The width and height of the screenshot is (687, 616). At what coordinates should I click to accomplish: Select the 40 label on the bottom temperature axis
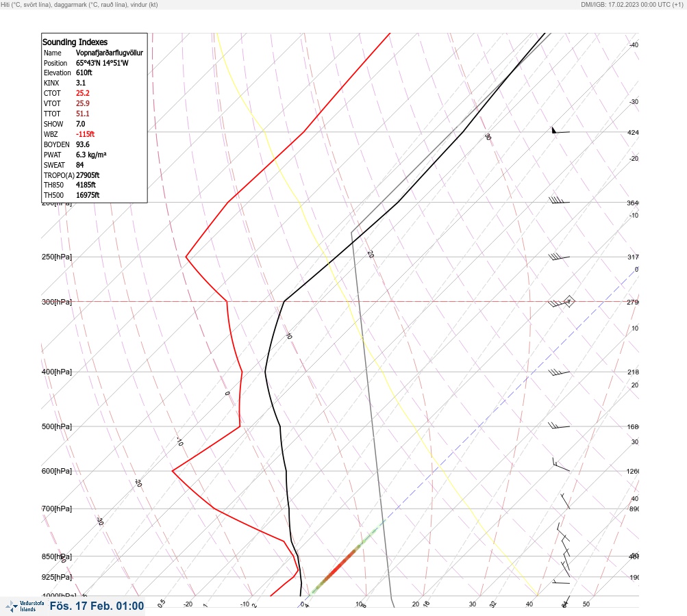[x=529, y=604]
